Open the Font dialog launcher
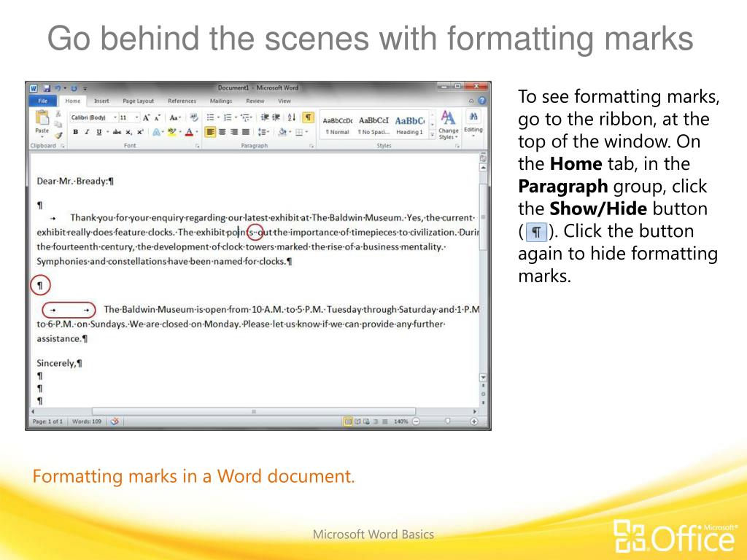The height and width of the screenshot is (560, 747). point(197,146)
